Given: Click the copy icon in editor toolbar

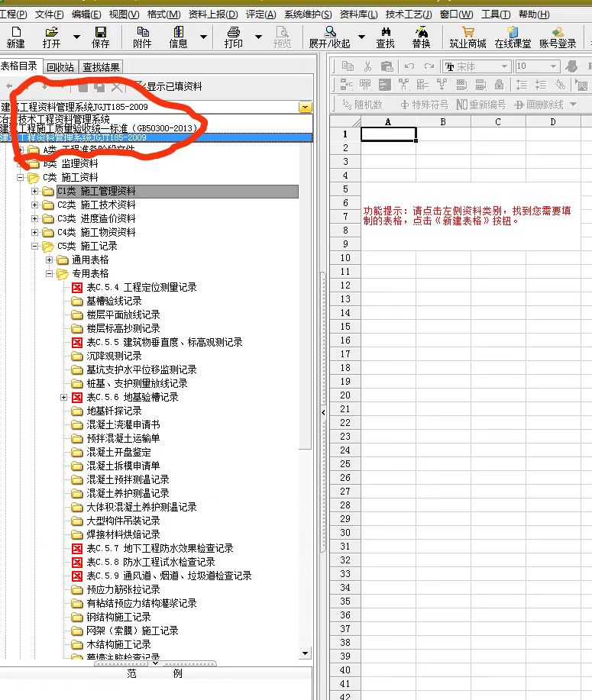Looking at the screenshot, I should pyautogui.click(x=348, y=66).
